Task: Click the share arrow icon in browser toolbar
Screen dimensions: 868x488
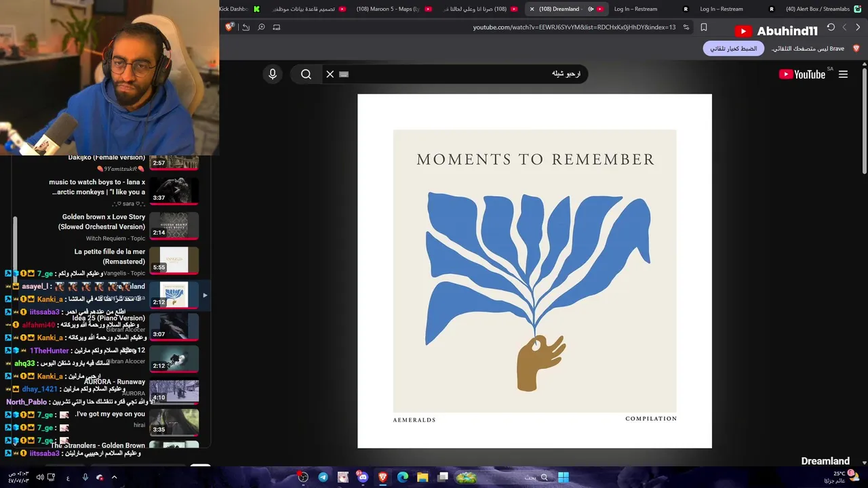Action: point(245,27)
